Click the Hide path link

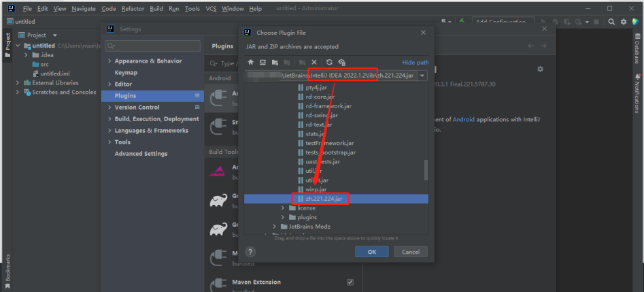pyautogui.click(x=416, y=63)
